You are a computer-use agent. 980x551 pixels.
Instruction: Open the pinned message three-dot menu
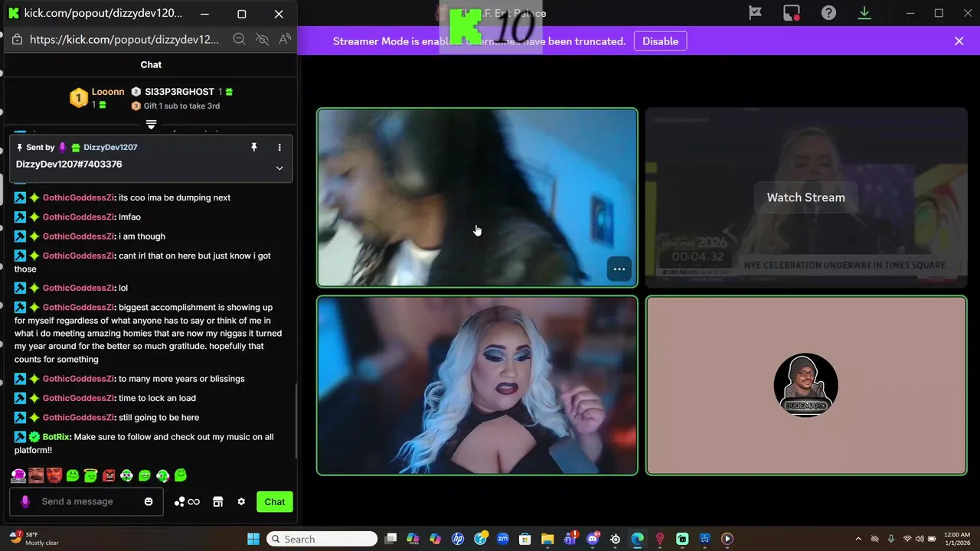(279, 147)
